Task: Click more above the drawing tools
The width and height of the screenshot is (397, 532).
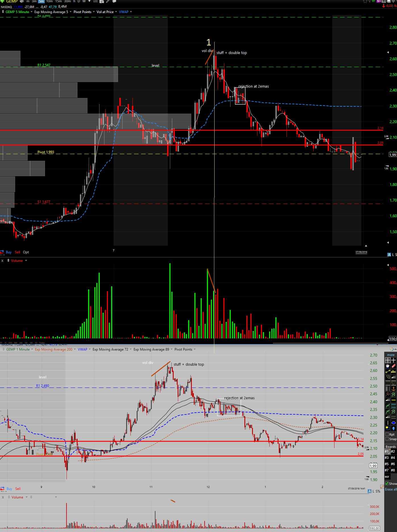Action: (x=391, y=355)
